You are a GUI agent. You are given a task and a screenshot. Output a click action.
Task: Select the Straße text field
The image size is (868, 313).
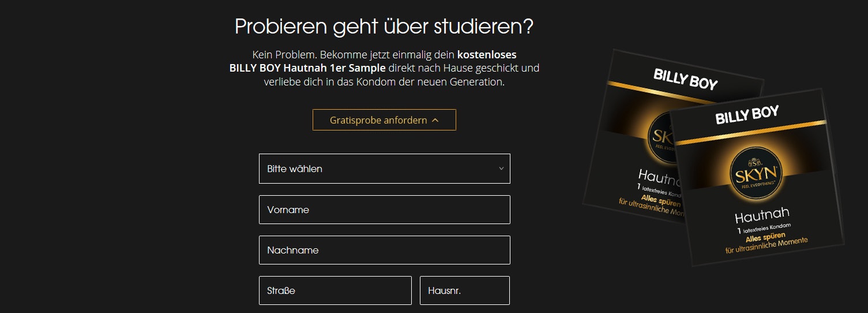click(x=335, y=290)
